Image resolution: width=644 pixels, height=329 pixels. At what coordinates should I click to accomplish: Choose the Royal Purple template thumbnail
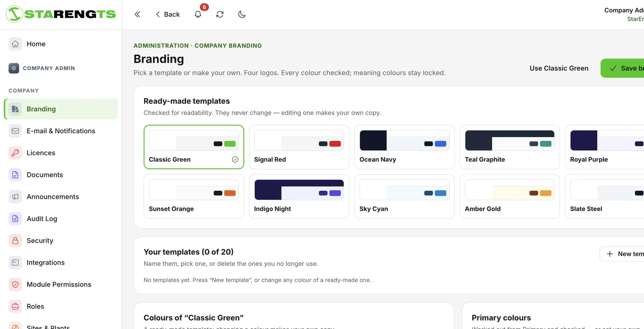(x=607, y=140)
